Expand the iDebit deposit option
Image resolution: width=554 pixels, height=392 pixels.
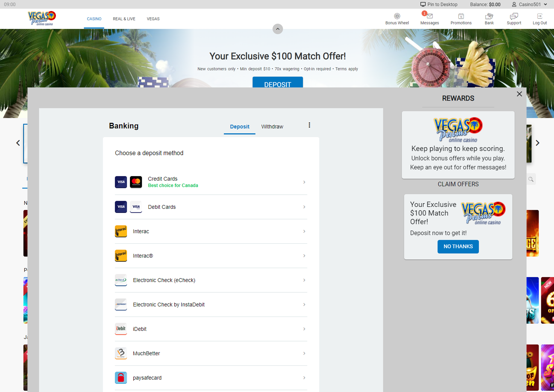click(211, 329)
